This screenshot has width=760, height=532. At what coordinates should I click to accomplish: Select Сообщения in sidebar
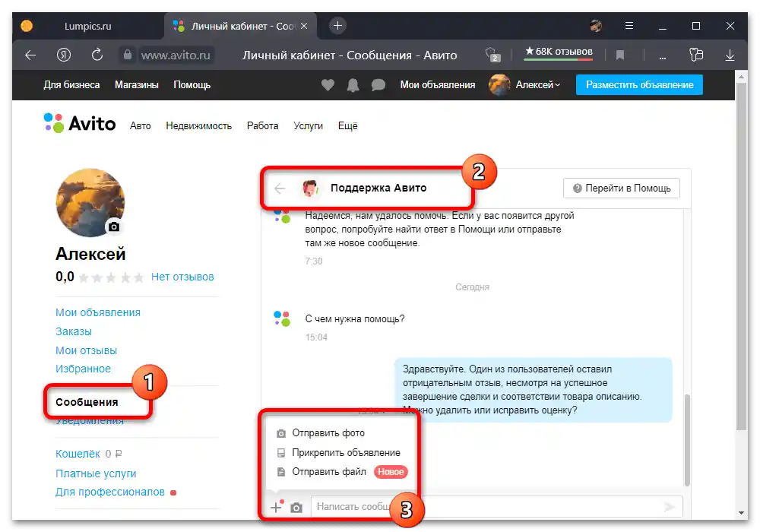click(x=87, y=402)
